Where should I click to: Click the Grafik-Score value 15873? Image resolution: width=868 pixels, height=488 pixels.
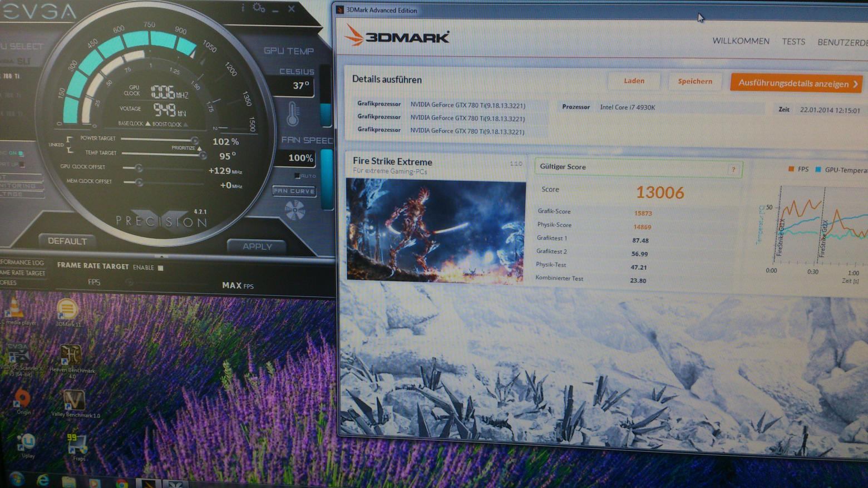point(643,213)
